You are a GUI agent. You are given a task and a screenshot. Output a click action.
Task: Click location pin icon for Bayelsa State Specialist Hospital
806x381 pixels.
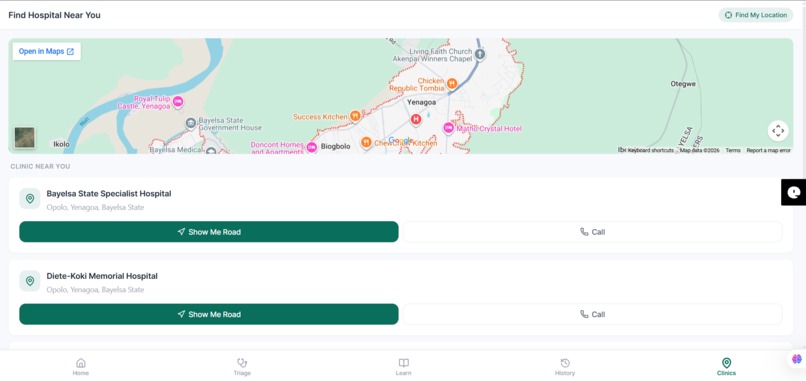(x=30, y=198)
